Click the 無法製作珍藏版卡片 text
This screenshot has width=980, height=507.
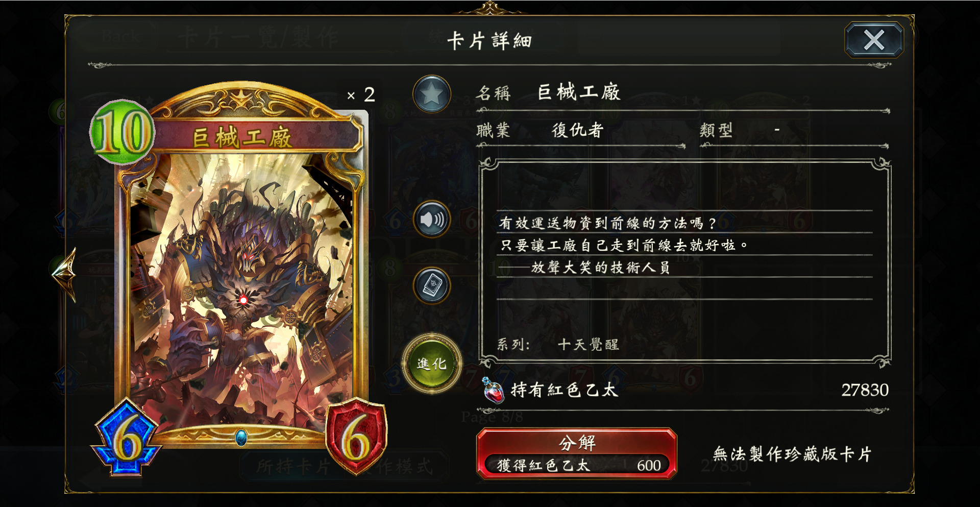tap(792, 454)
